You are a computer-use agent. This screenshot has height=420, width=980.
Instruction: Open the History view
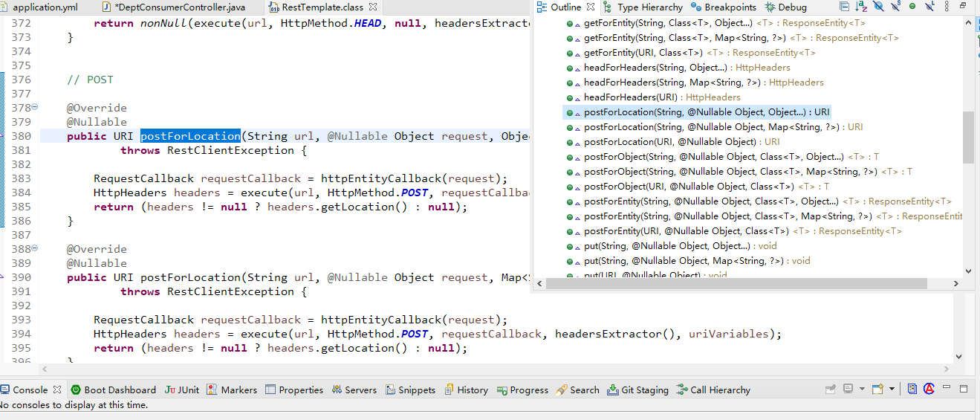pyautogui.click(x=466, y=390)
